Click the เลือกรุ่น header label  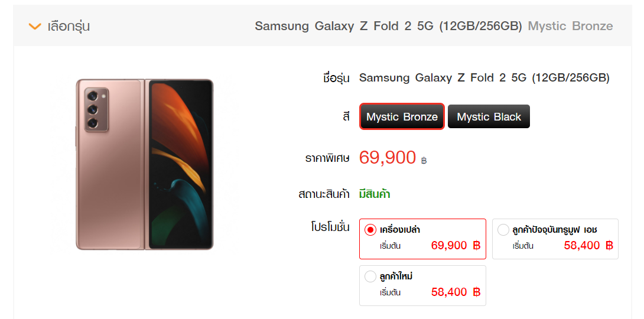pos(69,27)
